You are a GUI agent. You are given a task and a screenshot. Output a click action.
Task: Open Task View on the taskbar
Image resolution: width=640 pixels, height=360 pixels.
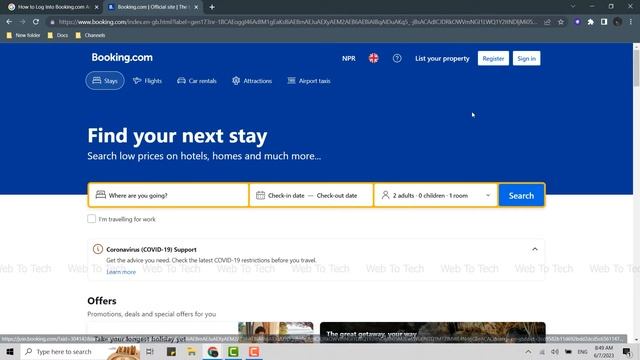[150, 351]
